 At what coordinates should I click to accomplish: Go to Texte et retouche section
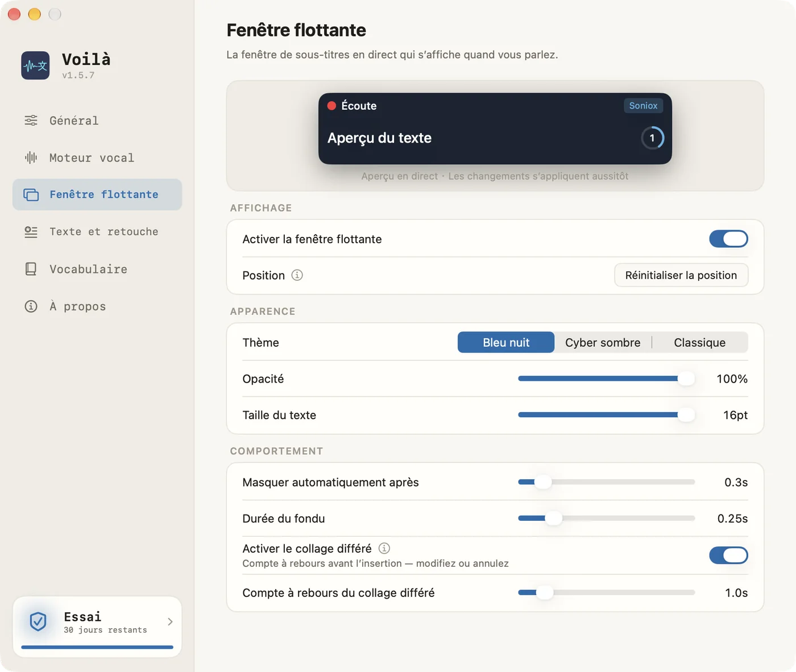tap(97, 232)
